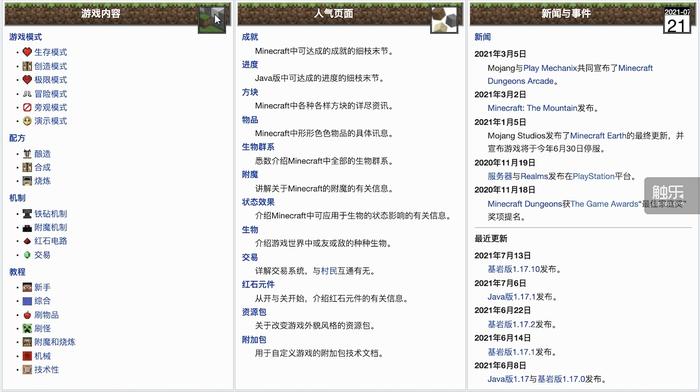The image size is (700, 392).
Task: Click the crafting table icon beside 创造模式
Action: point(27,66)
